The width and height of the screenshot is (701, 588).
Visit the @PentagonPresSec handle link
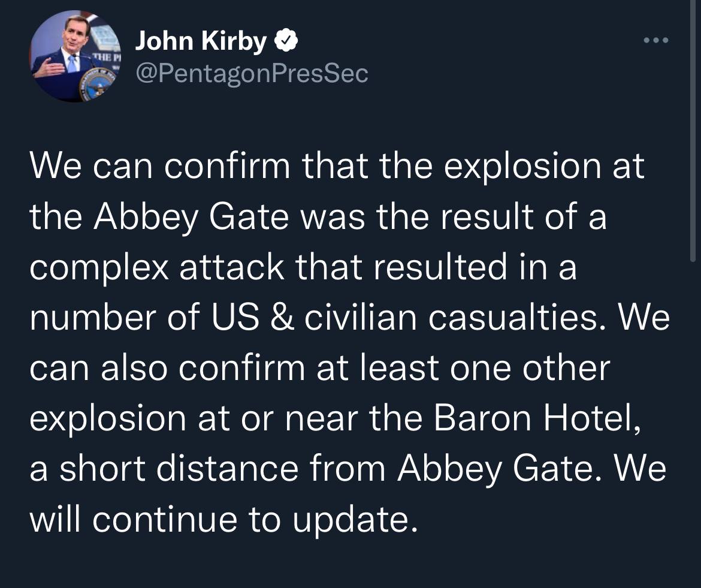(x=252, y=74)
